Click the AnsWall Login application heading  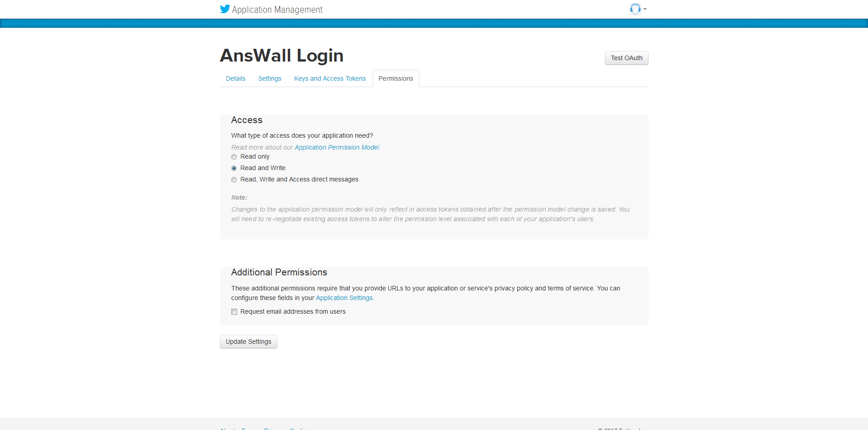[x=281, y=56]
